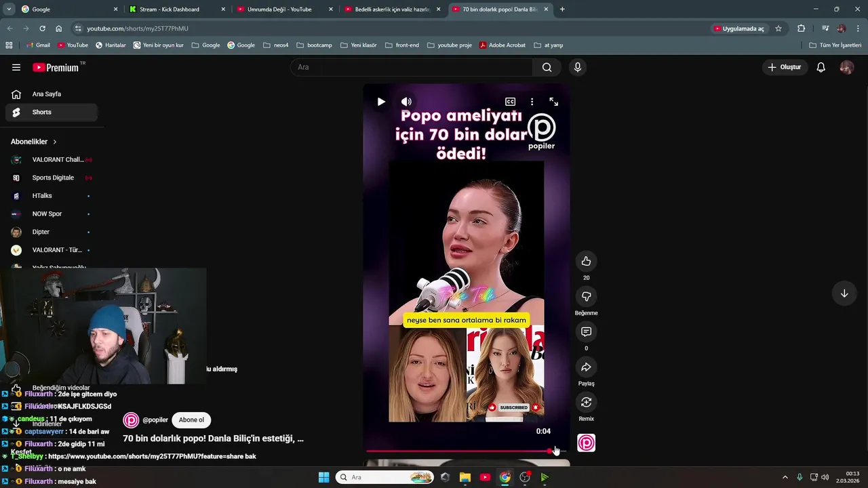Image resolution: width=868 pixels, height=488 pixels.
Task: Open the youtube proje bookmark folder
Action: point(449,45)
